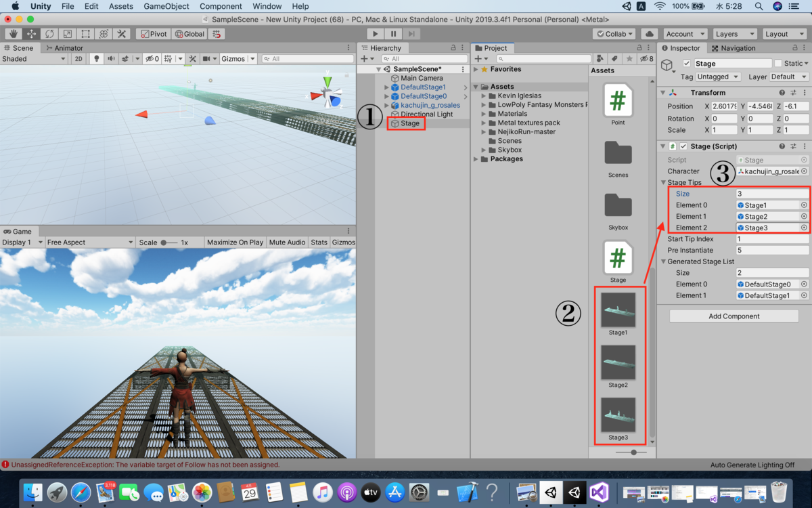Open the Tag Untagged dropdown

point(719,77)
